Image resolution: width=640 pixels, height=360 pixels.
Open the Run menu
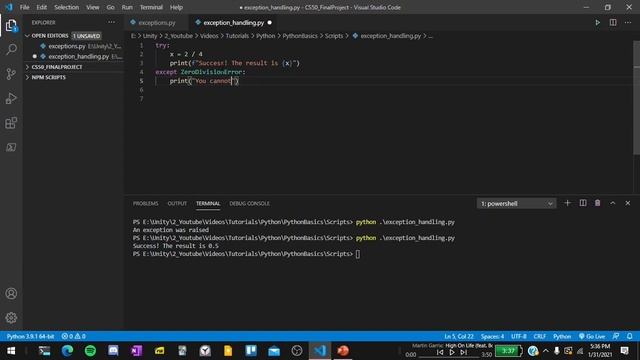tap(127, 7)
